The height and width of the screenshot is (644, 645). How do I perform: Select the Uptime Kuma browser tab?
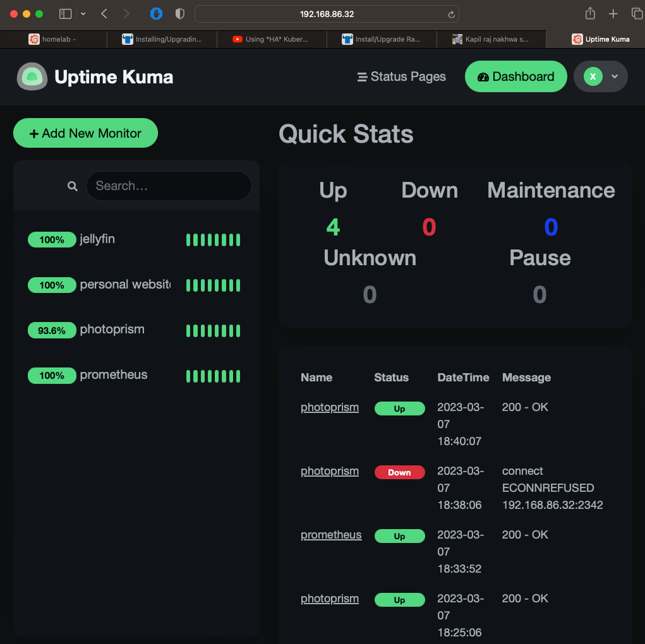596,40
